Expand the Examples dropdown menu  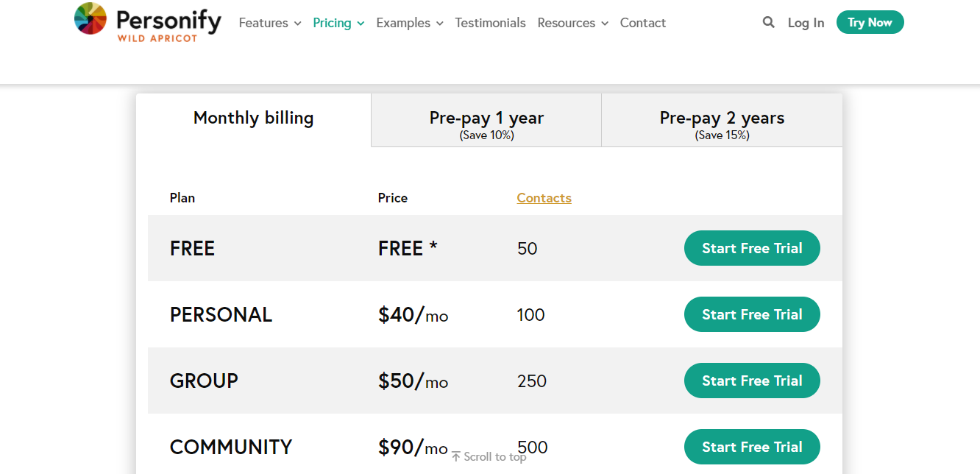pyautogui.click(x=409, y=23)
